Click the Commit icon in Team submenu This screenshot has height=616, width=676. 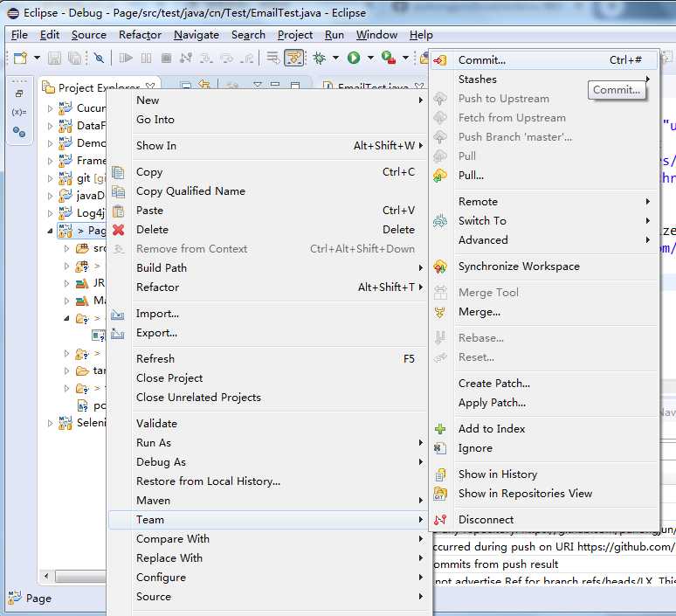439,60
